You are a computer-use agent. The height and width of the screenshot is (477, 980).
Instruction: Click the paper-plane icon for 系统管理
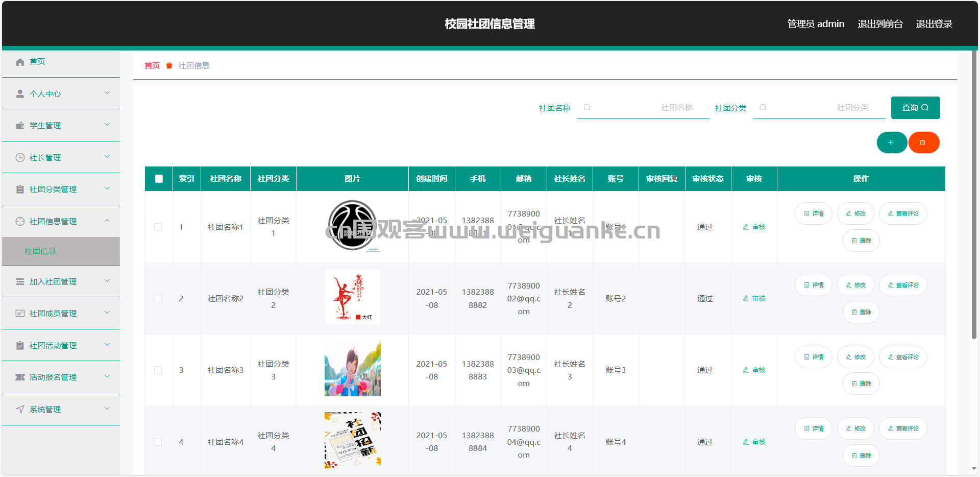click(x=20, y=410)
